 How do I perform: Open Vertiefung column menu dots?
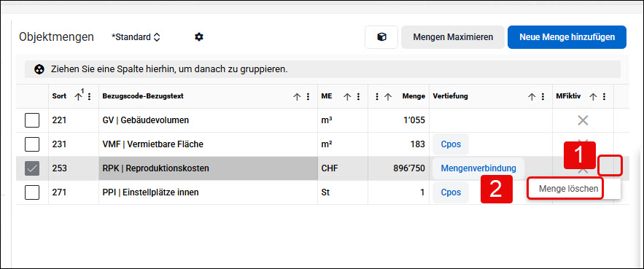tap(543, 96)
